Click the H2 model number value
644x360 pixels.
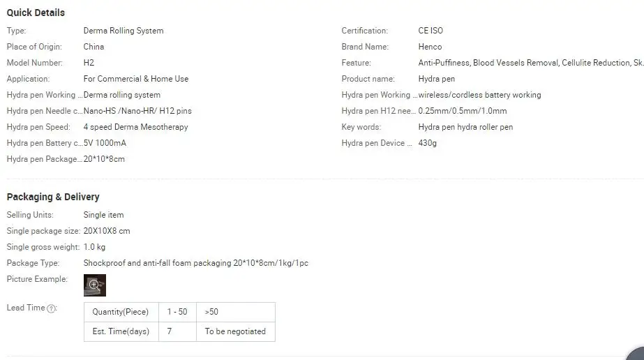pyautogui.click(x=89, y=63)
